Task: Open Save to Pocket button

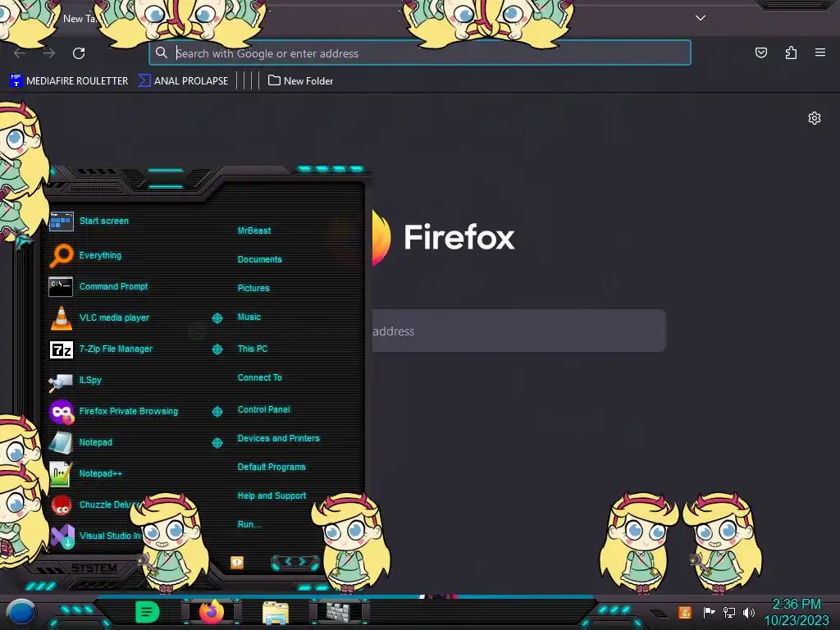Action: click(760, 52)
